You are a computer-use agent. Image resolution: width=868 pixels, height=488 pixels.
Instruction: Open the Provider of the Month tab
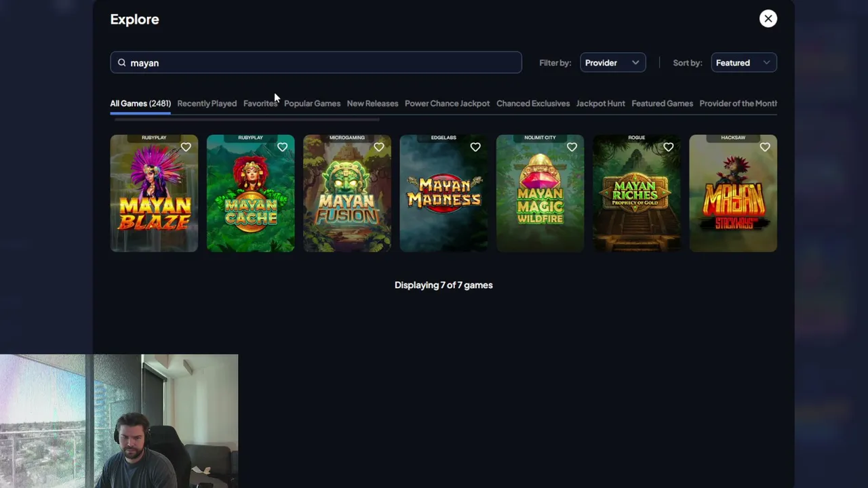(738, 104)
